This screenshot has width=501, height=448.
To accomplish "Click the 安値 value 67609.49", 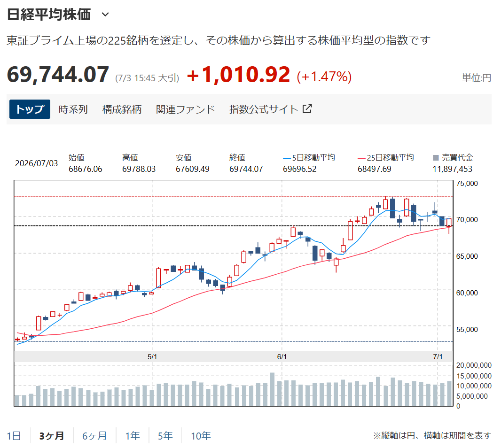I will [x=192, y=169].
